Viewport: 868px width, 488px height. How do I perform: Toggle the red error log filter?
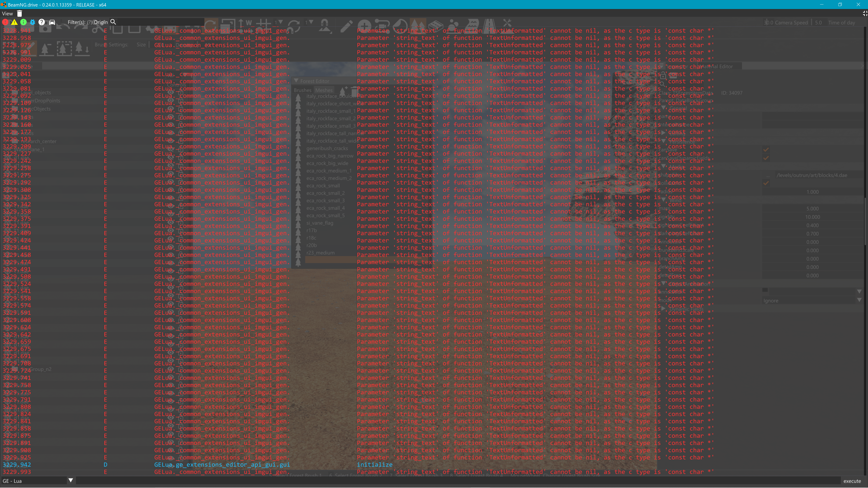point(5,22)
